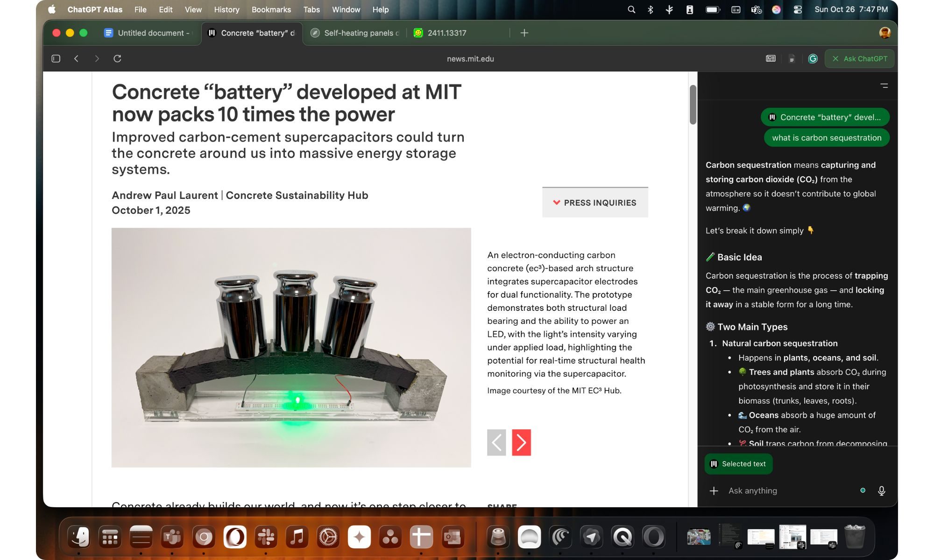Viewport: 934px width, 560px height.
Task: Open the Opera browser from the dock
Action: pos(234,537)
